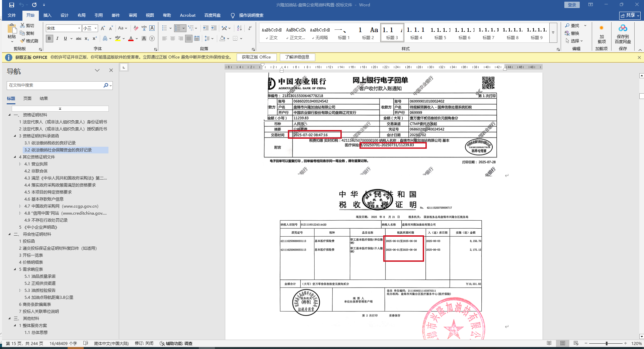Open the 结果 tab in navigation pane
Viewport: 644px width, 349px height.
coord(44,99)
